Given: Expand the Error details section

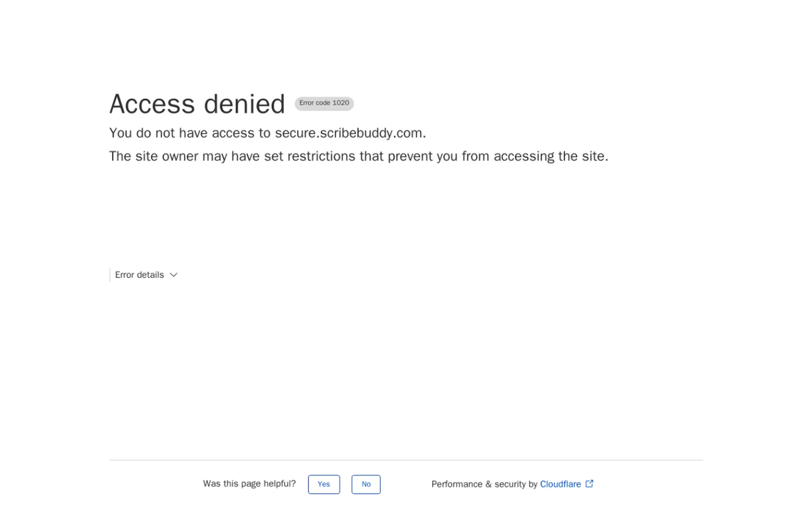Looking at the screenshot, I should click(146, 275).
